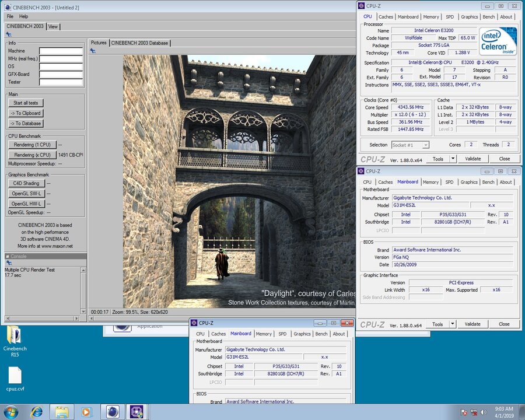525x420 pixels.
Task: Click the Windows Start orb
Action: (x=10, y=412)
